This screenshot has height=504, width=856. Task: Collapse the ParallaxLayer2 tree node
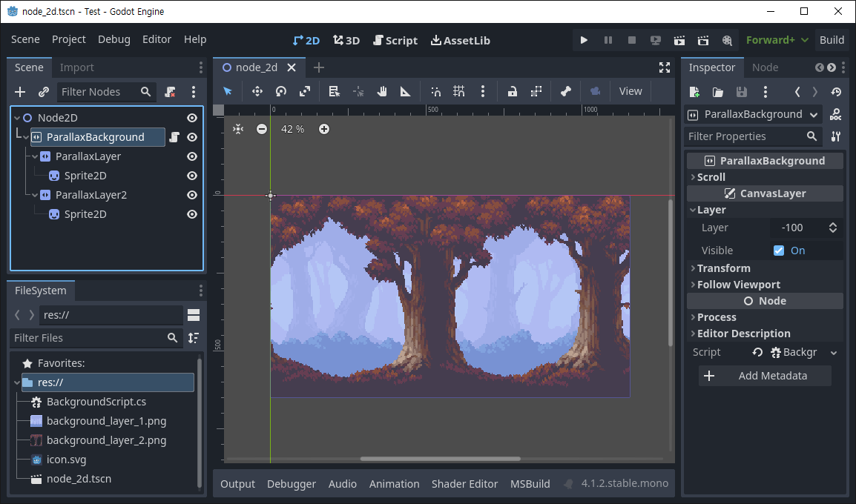tap(35, 195)
